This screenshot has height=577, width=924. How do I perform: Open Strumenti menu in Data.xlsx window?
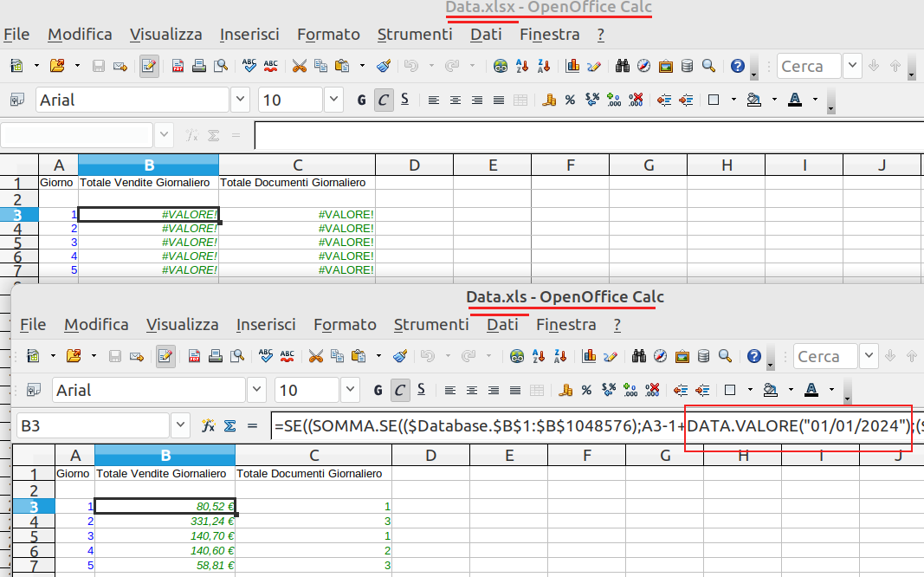click(x=414, y=35)
